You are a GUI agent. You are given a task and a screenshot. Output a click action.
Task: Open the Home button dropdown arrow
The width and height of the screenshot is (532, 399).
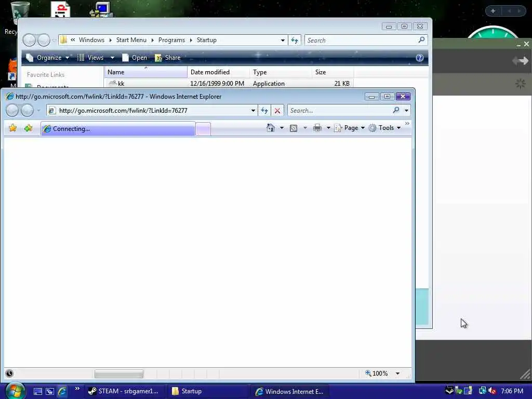point(282,128)
